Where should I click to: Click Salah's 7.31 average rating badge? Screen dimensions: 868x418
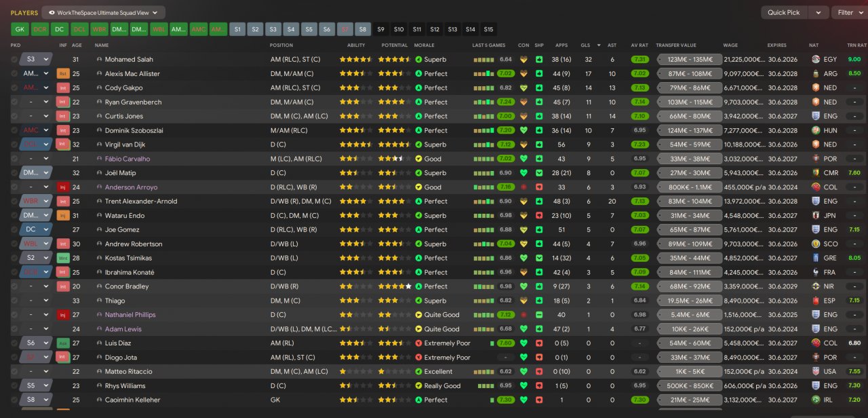coord(639,60)
